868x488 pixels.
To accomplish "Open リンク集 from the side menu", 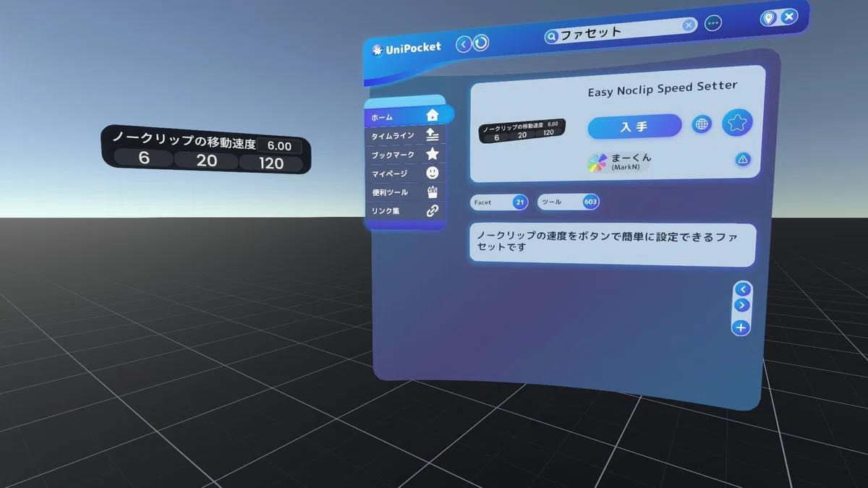I will click(x=405, y=211).
